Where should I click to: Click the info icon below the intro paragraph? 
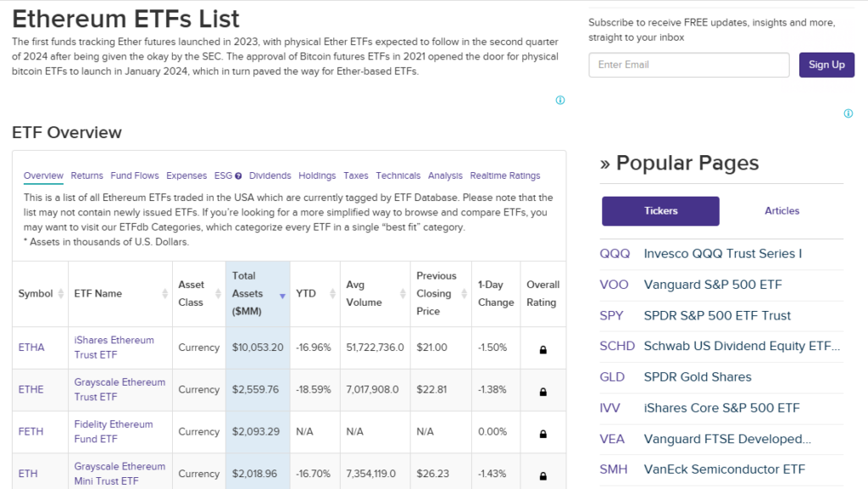559,100
